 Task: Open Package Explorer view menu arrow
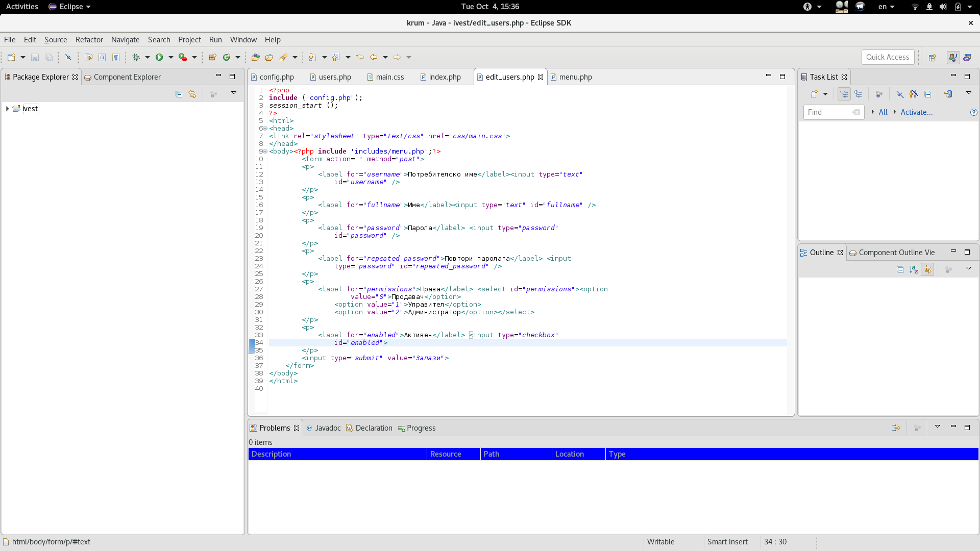pos(233,93)
